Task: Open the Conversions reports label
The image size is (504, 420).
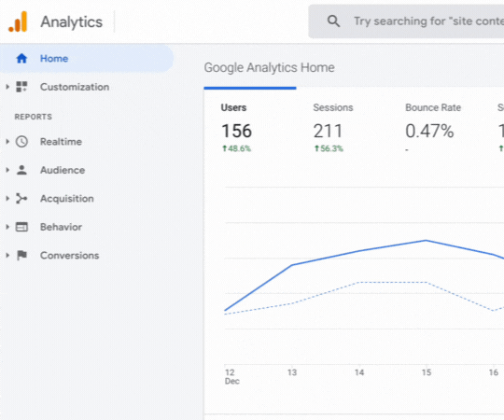Action: [69, 256]
